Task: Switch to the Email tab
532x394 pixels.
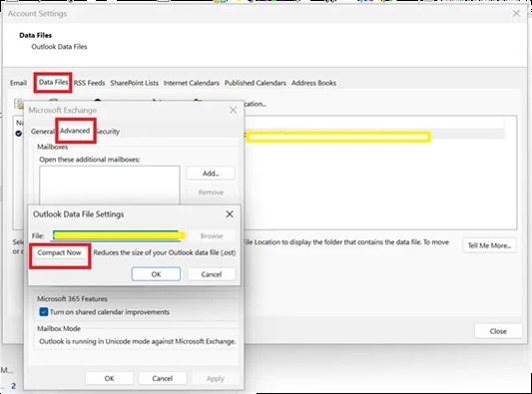Action: pyautogui.click(x=18, y=83)
